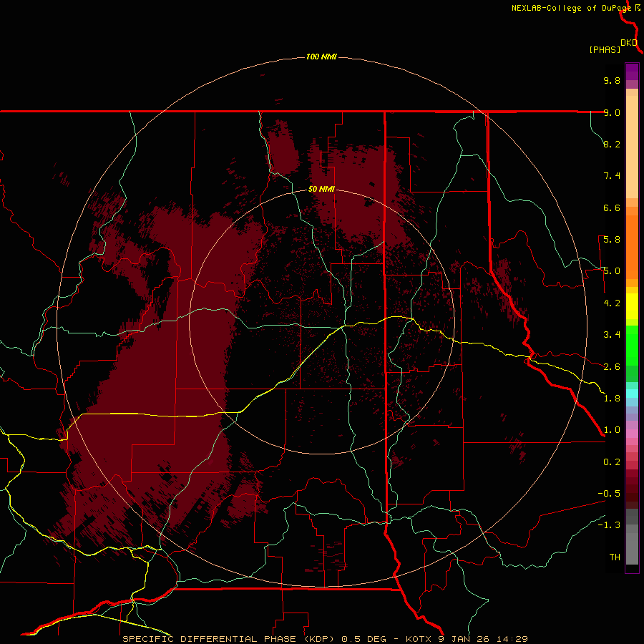
Task: Click the 4.2 legend scale value
Action: coord(612,303)
